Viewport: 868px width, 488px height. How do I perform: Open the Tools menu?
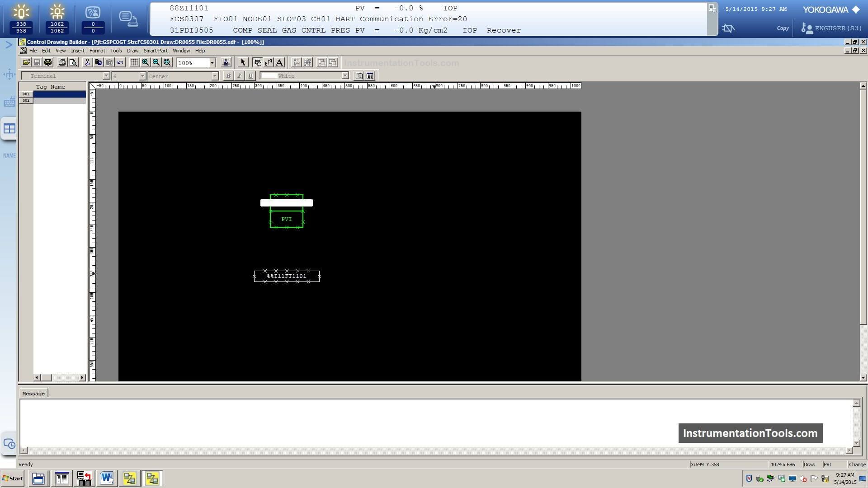[116, 51]
